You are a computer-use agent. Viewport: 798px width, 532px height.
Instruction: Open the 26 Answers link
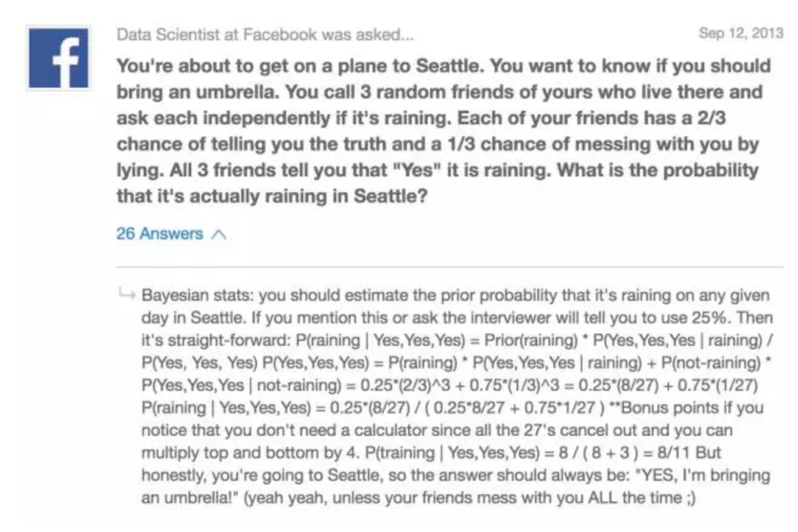[x=160, y=234]
